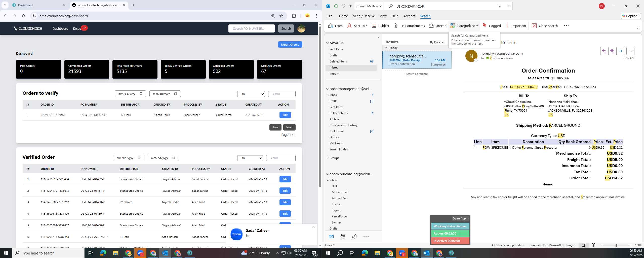Click Outlook Send/Receive sync icon in title bar
The height and width of the screenshot is (258, 644).
pos(336,6)
